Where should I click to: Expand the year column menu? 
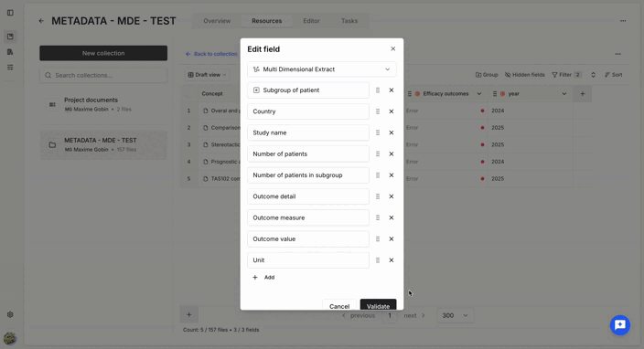pyautogui.click(x=564, y=94)
